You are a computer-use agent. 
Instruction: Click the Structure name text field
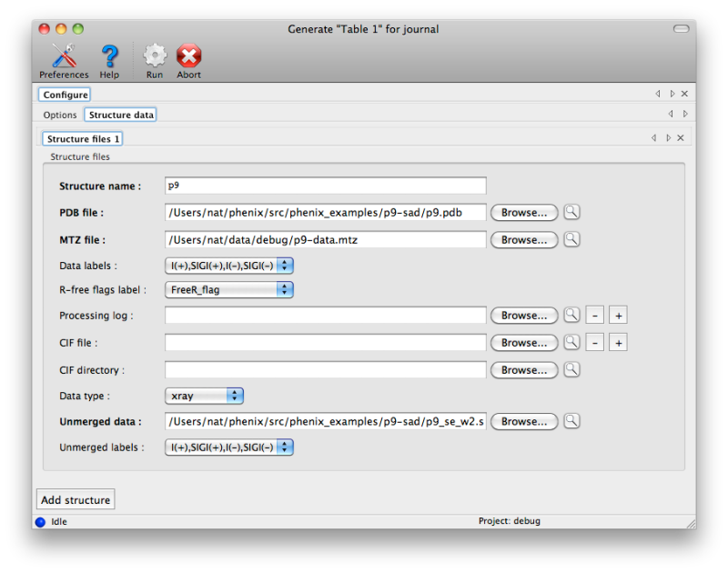[x=325, y=186]
